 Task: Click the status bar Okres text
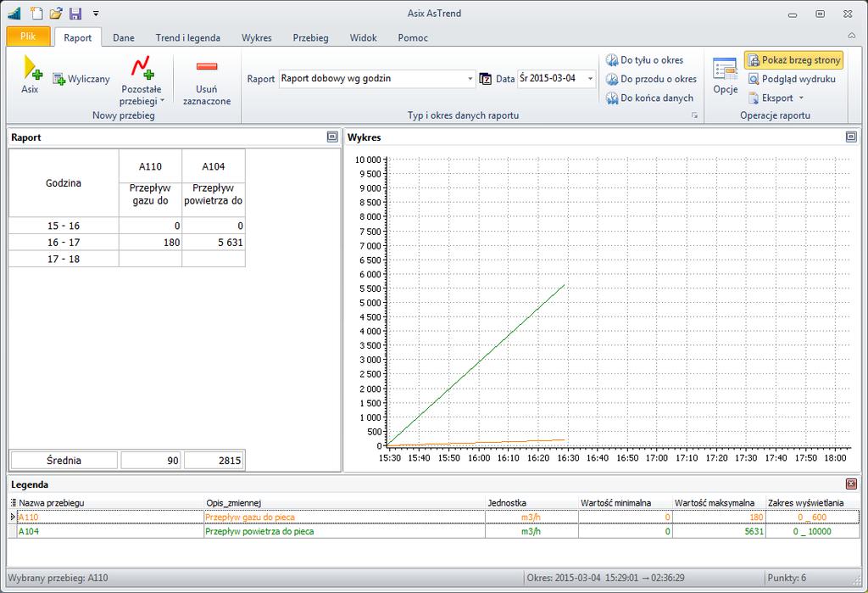[x=605, y=578]
